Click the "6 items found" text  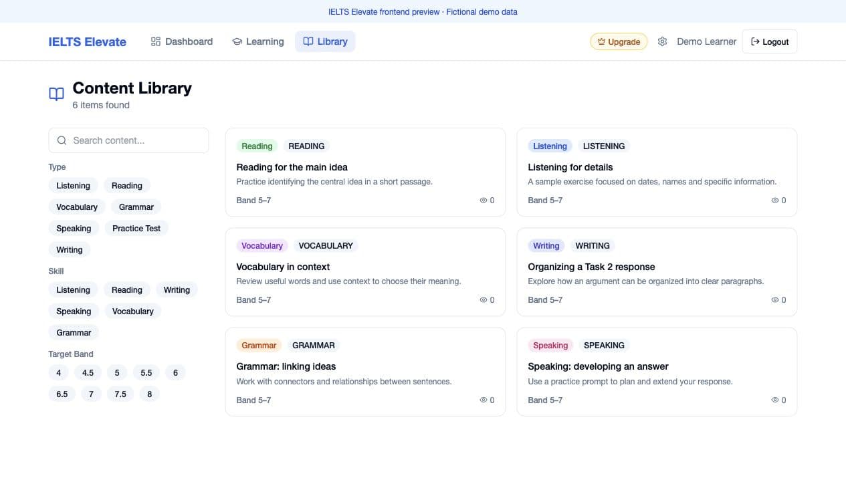pos(101,105)
